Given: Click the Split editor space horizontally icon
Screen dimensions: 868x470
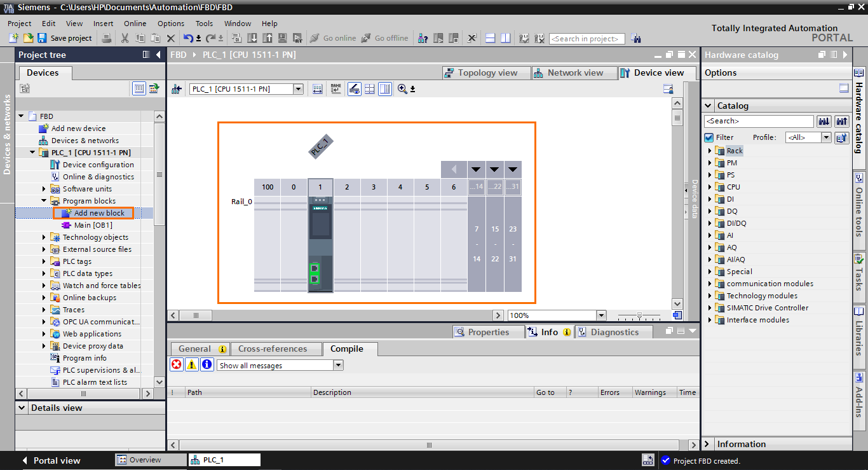Looking at the screenshot, I should 490,38.
